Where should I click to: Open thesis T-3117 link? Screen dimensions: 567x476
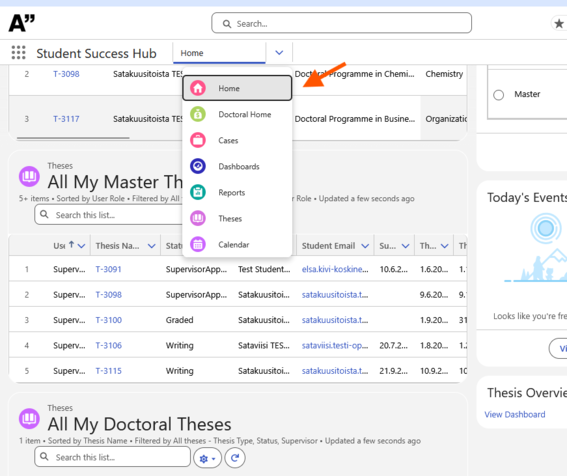pos(66,119)
